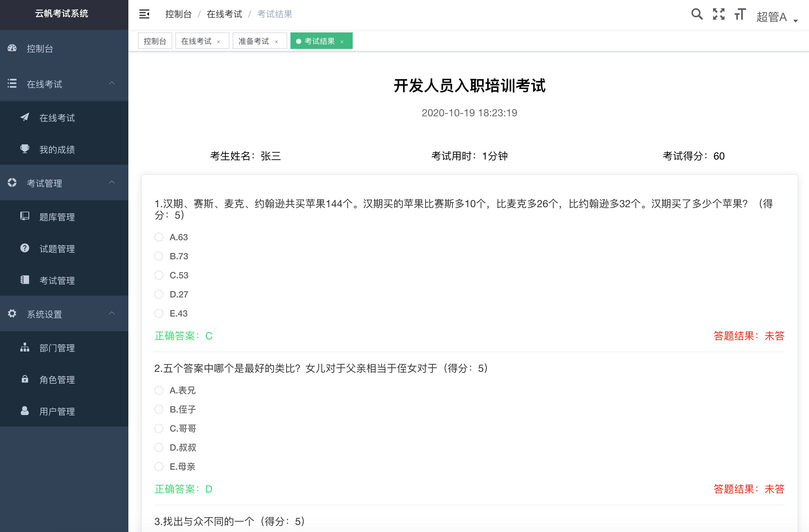Collapse the sidebar using the hamburger icon
The width and height of the screenshot is (809, 532).
(144, 14)
